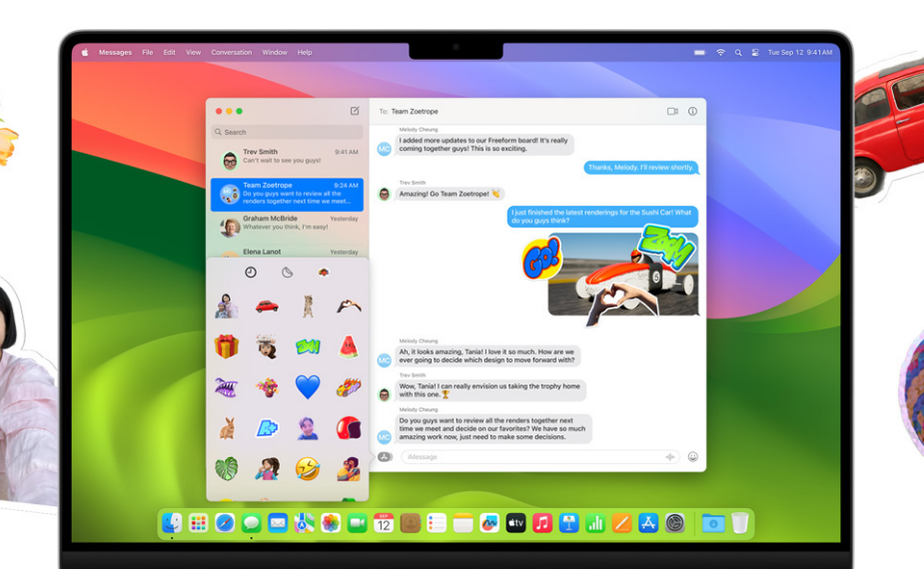Click the Sushi Car rendering image
The image size is (924, 569).
pyautogui.click(x=623, y=275)
